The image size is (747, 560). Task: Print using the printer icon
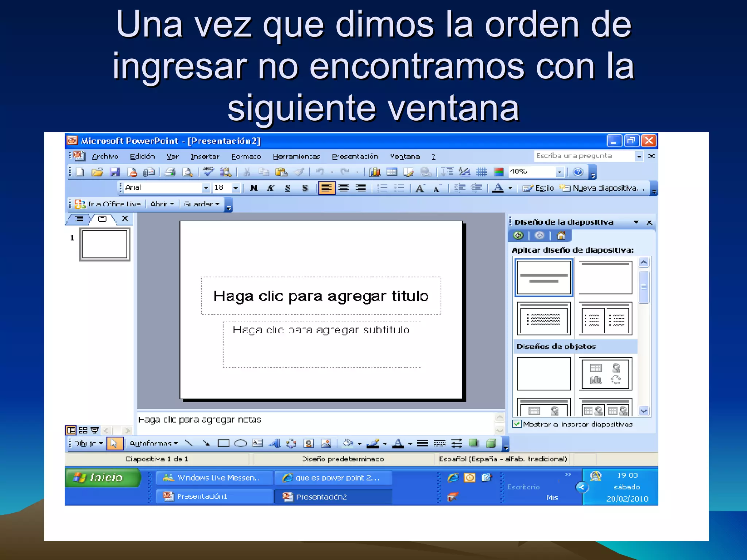[x=170, y=172]
